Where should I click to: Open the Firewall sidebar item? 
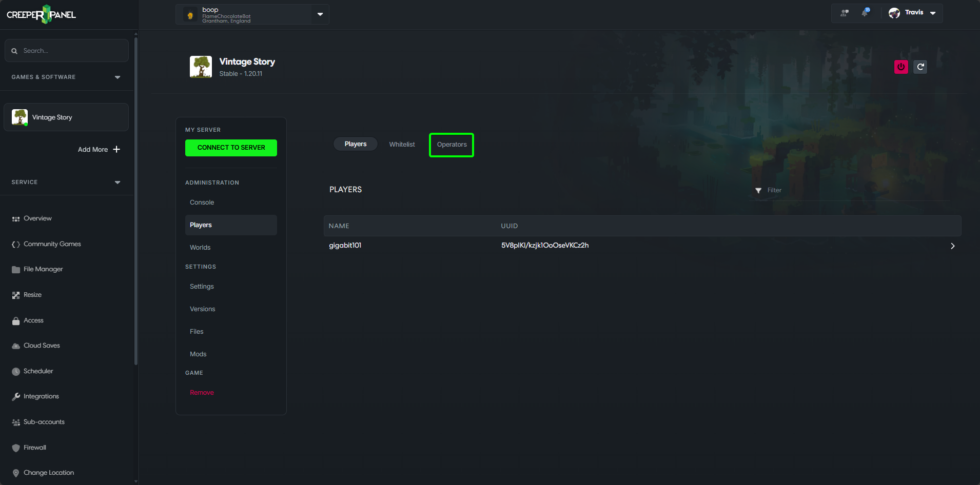pyautogui.click(x=34, y=448)
